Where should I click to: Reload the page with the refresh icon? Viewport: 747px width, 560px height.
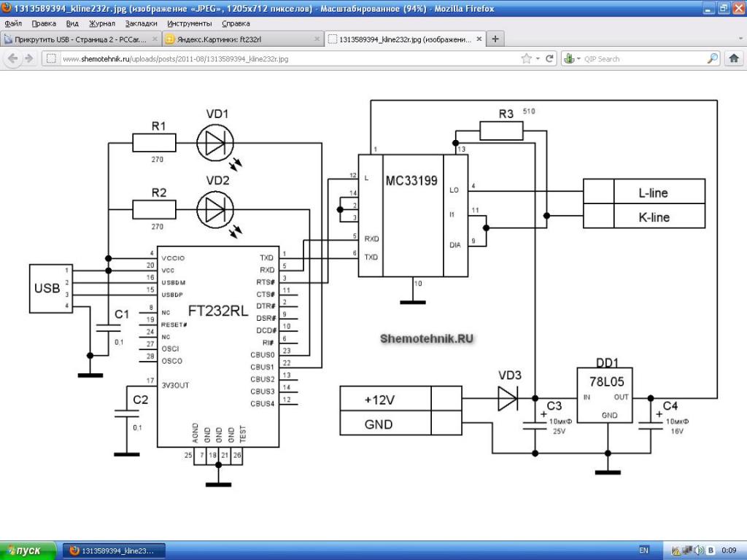[550, 59]
